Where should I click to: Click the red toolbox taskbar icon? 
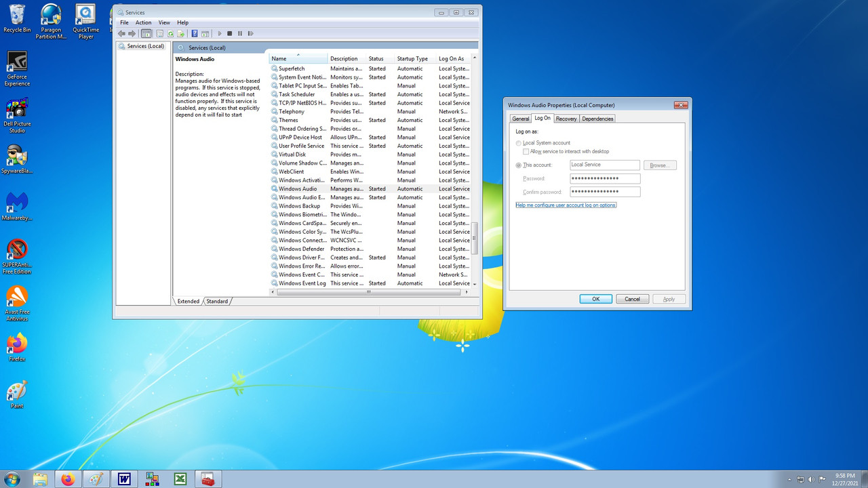point(208,479)
